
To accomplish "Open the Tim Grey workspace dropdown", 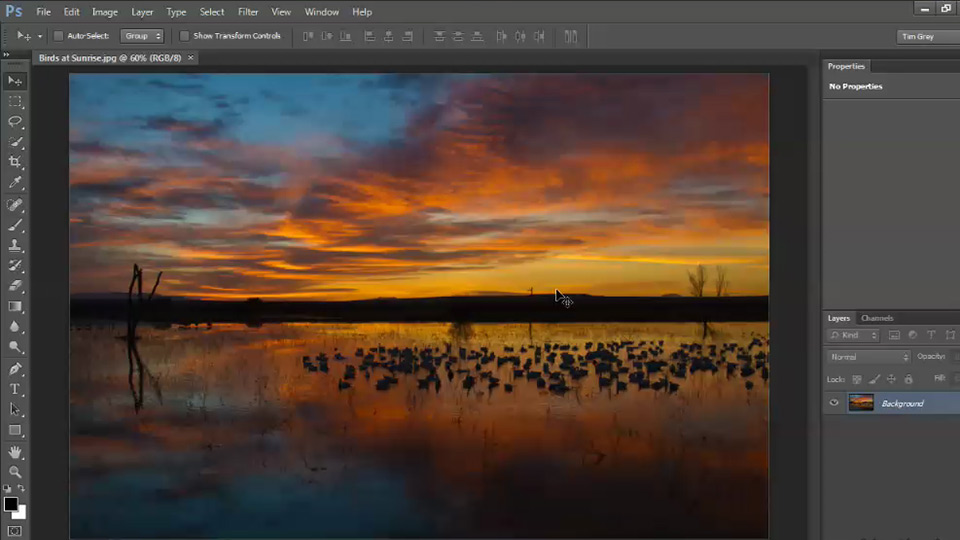I will point(928,36).
